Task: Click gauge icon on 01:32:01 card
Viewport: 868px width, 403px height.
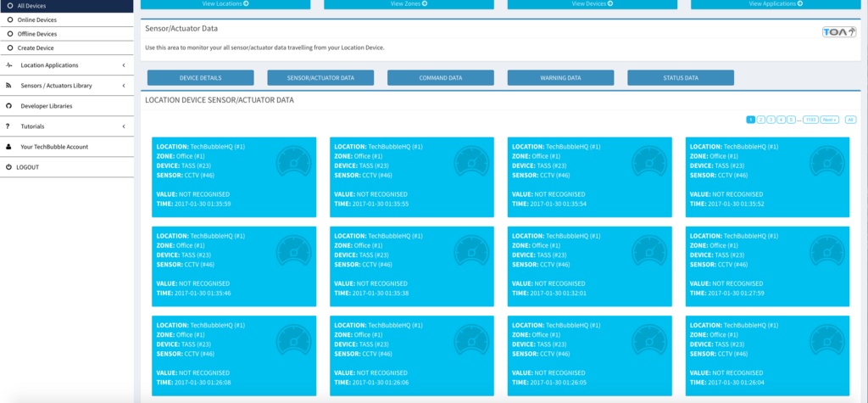Action: click(x=649, y=251)
